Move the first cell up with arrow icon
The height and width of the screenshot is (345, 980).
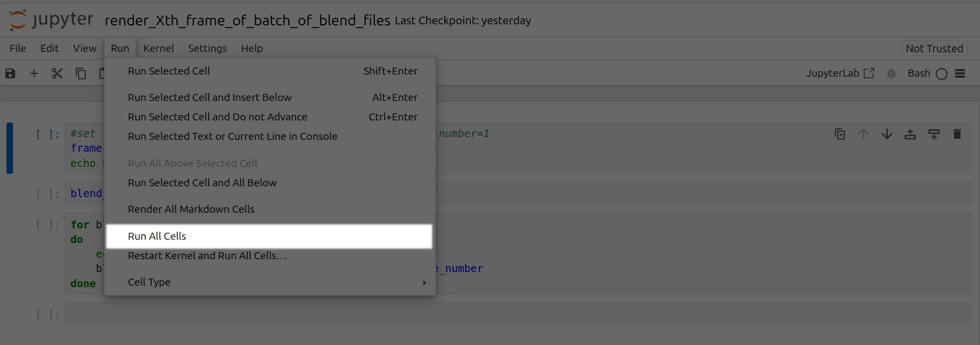pos(863,134)
